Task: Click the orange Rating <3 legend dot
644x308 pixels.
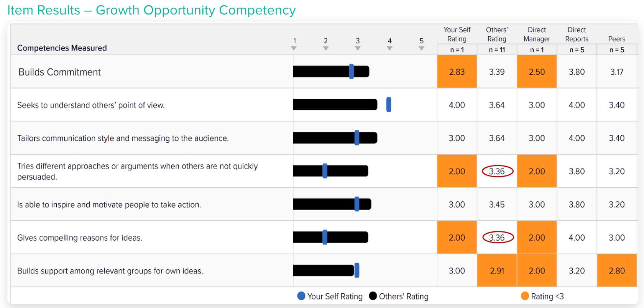Action: [x=525, y=296]
